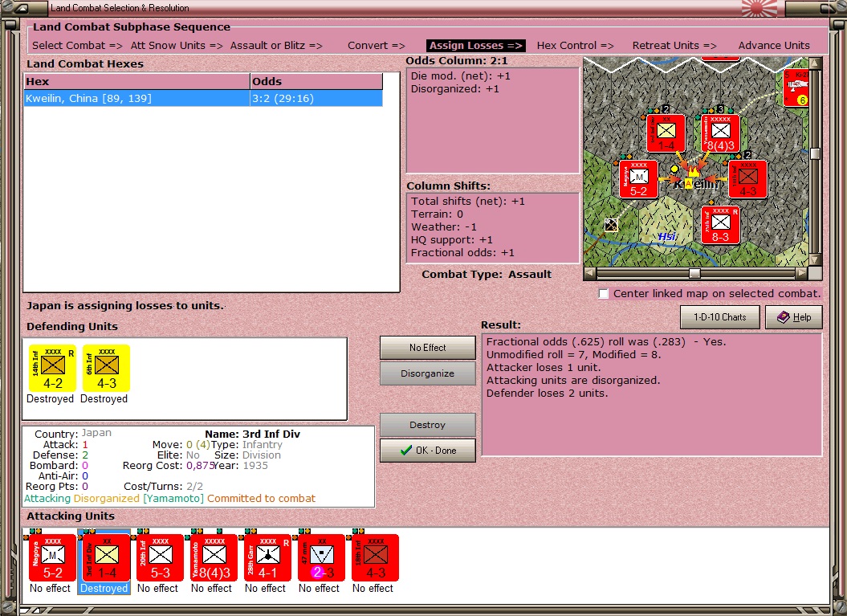Click the Kweilin city hex on the map
847x616 pixels.
point(694,181)
